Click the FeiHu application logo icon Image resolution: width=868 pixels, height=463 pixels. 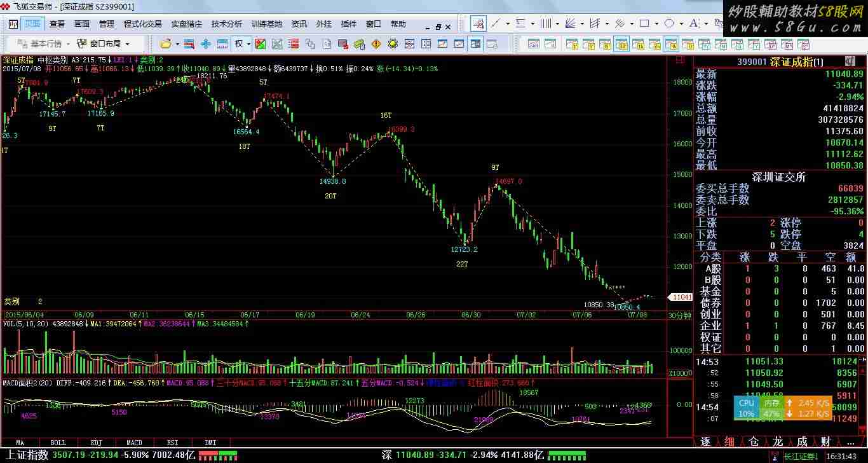tap(6, 6)
